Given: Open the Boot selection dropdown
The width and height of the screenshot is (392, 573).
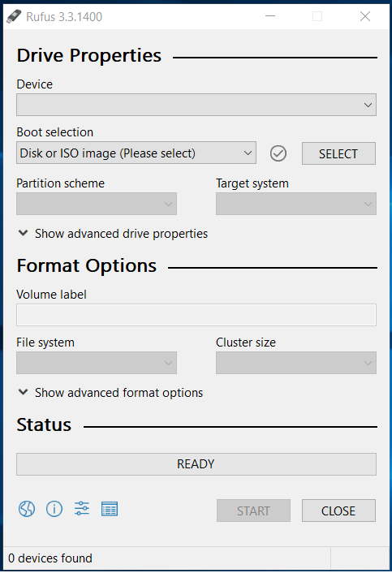Looking at the screenshot, I should click(x=136, y=153).
